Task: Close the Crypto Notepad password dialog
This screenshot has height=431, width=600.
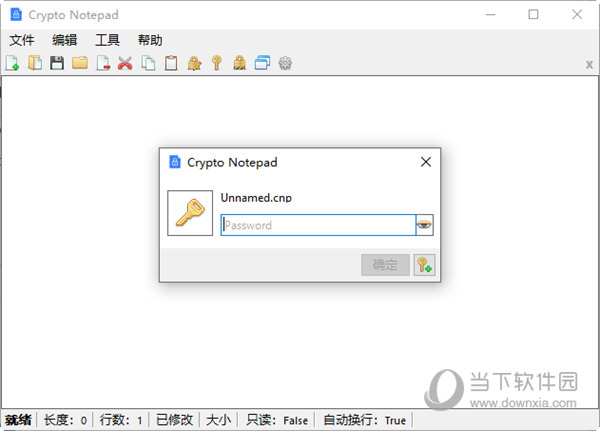Action: click(426, 162)
